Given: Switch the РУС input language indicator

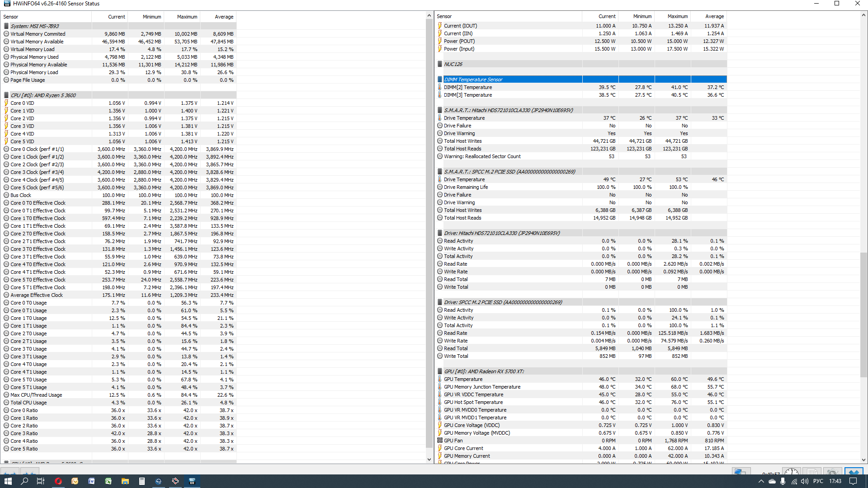Looking at the screenshot, I should tap(818, 481).
